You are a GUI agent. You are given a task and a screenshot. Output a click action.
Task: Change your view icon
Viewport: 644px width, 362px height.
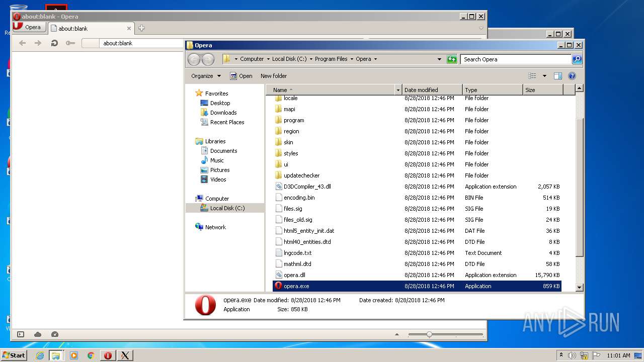click(x=532, y=76)
